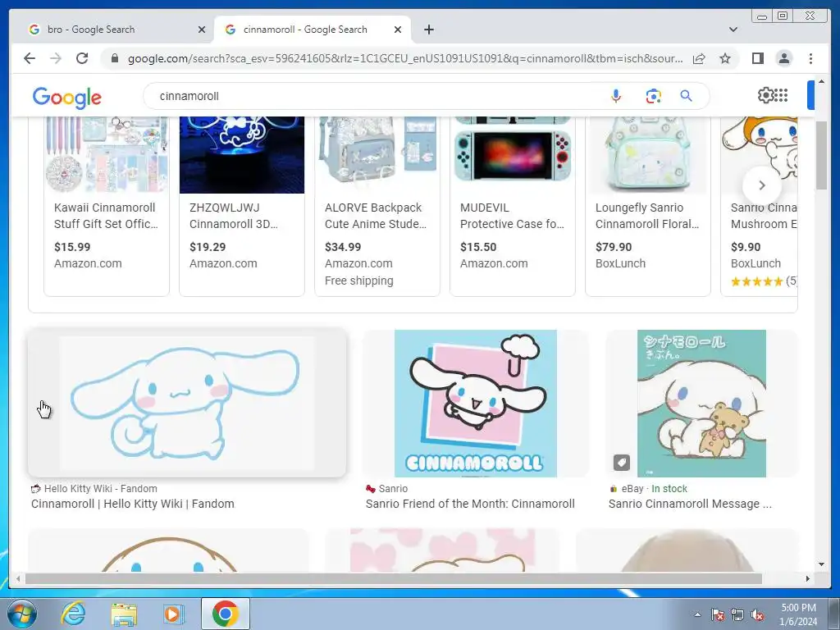Open the network tray icon
Viewport: 840px width, 630px height.
point(737,615)
